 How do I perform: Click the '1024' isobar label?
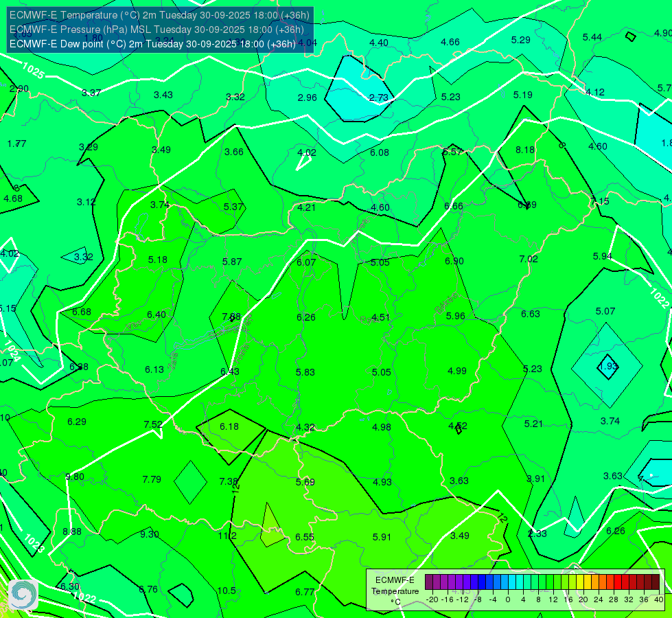coord(12,352)
